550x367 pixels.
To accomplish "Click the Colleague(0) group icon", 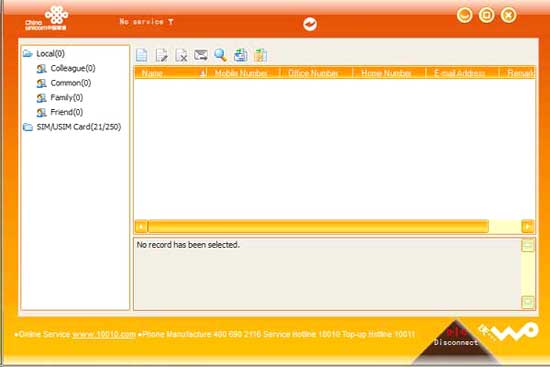I will [x=41, y=68].
